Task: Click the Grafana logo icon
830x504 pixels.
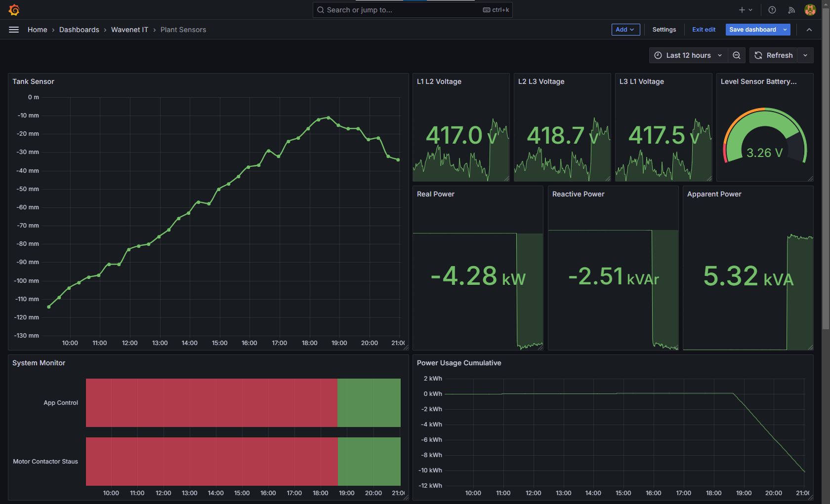Action: [14, 10]
